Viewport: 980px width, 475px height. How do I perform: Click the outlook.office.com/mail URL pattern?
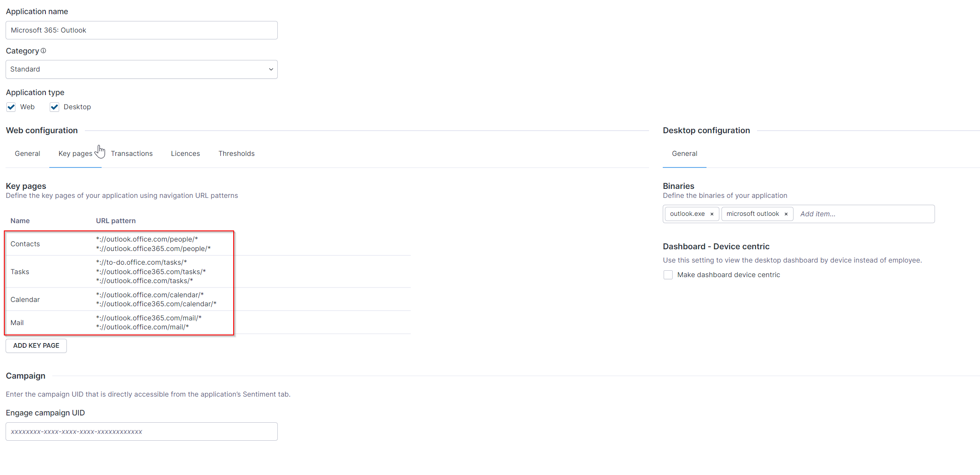(142, 327)
